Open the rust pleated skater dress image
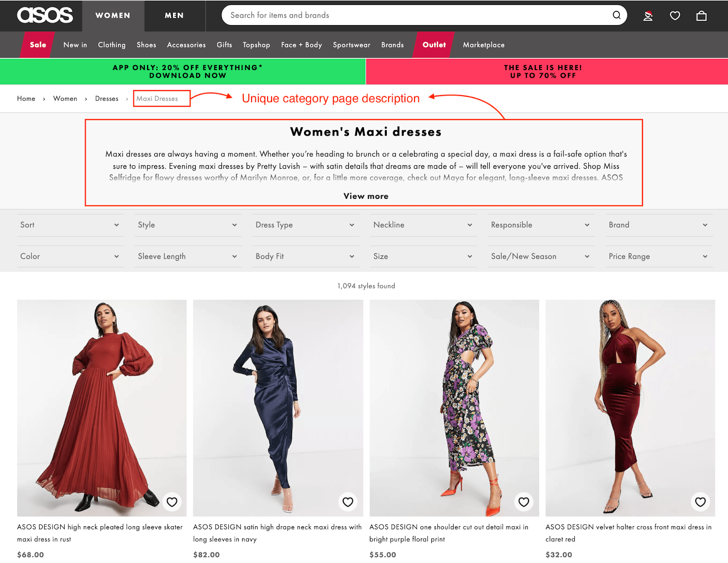 tap(102, 408)
